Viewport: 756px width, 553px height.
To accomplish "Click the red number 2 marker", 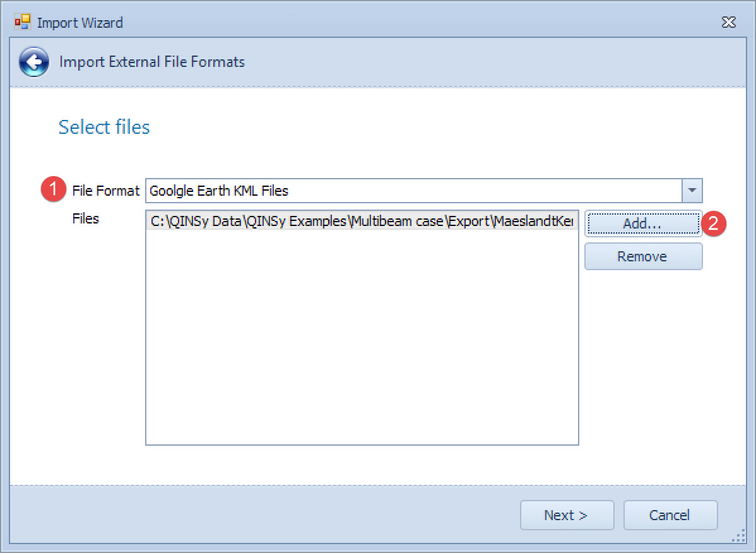I will pos(714,223).
